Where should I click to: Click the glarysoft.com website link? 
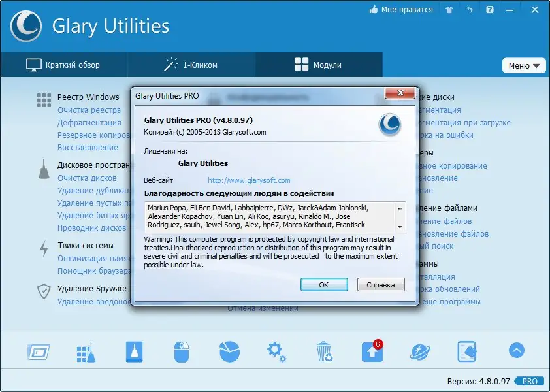coord(249,180)
